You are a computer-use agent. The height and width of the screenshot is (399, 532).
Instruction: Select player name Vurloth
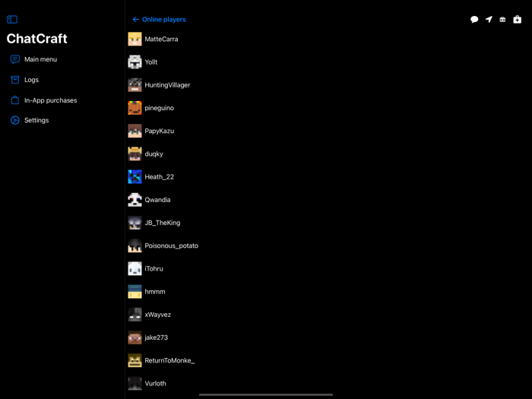pos(155,383)
